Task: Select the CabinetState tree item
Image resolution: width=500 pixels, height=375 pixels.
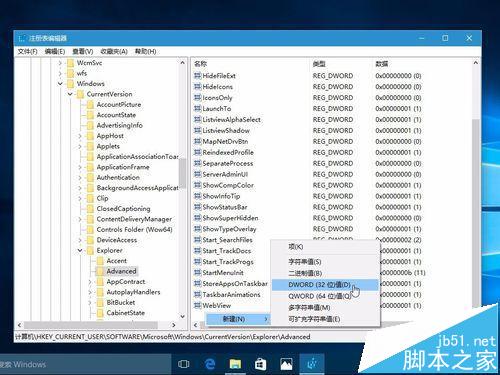Action: pos(125,313)
